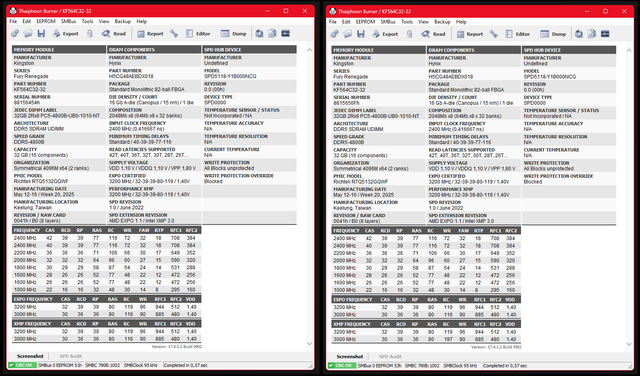Click 'Completed in 0,57 sec' in right status bar
This screenshot has height=376, width=640.
[505, 365]
